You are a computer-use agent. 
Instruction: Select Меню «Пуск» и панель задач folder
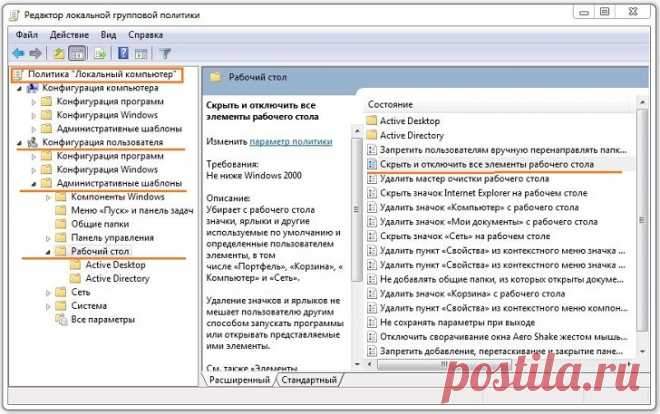(x=132, y=210)
